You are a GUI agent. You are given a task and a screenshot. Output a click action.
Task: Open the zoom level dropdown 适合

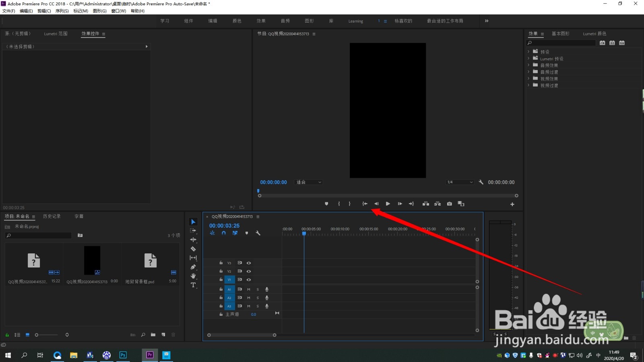tap(309, 182)
